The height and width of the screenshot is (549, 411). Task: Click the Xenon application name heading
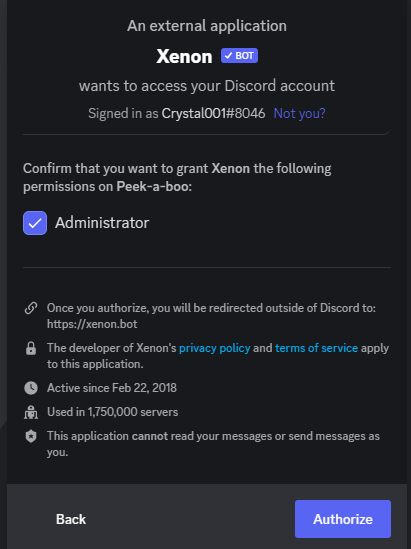point(184,56)
